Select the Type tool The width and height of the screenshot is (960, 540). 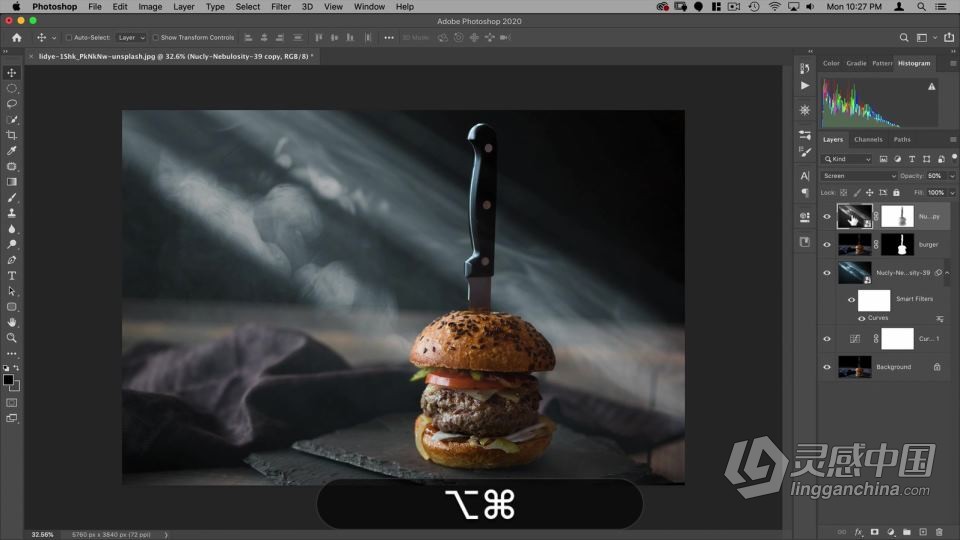12,275
